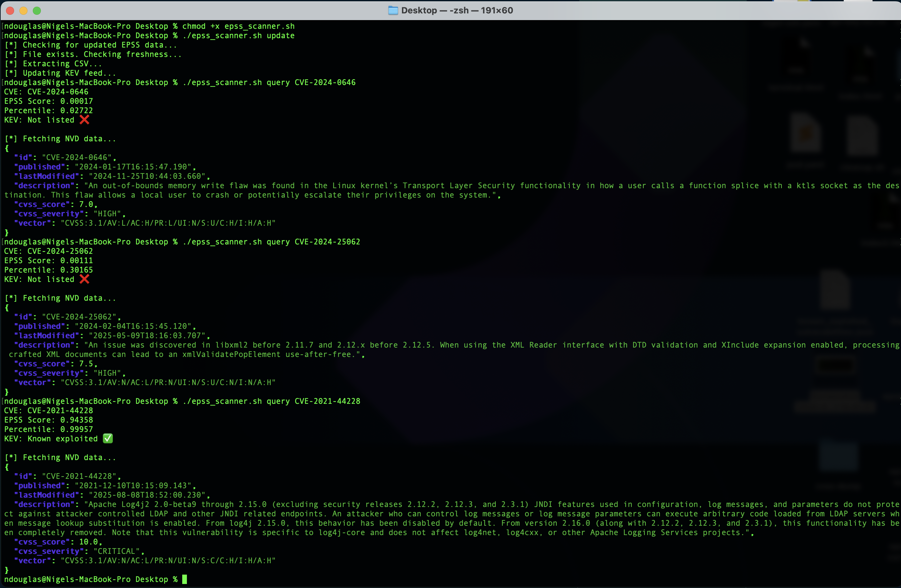Image resolution: width=901 pixels, height=588 pixels.
Task: Click the green zoom window button
Action: click(x=37, y=11)
